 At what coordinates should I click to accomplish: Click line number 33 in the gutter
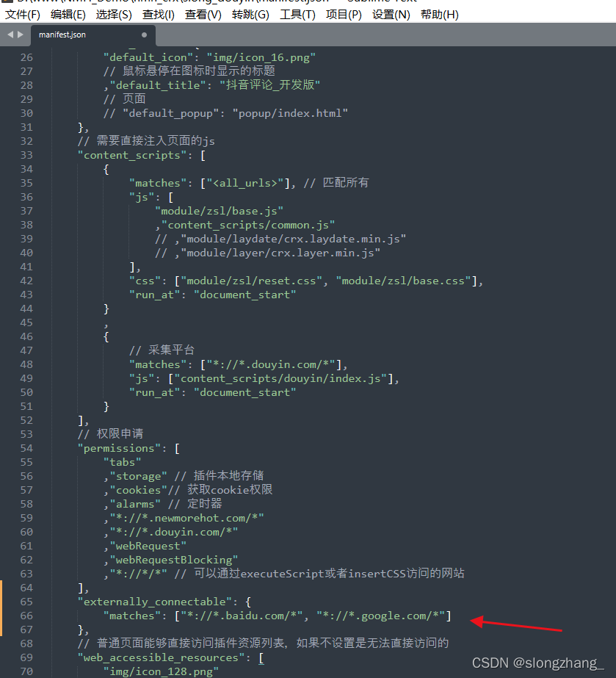point(26,155)
